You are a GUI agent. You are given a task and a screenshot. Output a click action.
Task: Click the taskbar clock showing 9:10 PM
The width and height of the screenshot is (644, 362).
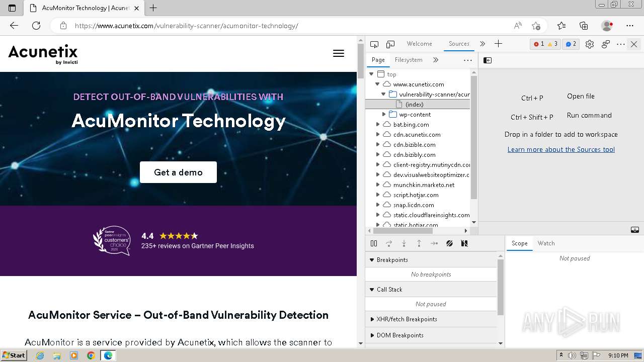pos(618,355)
